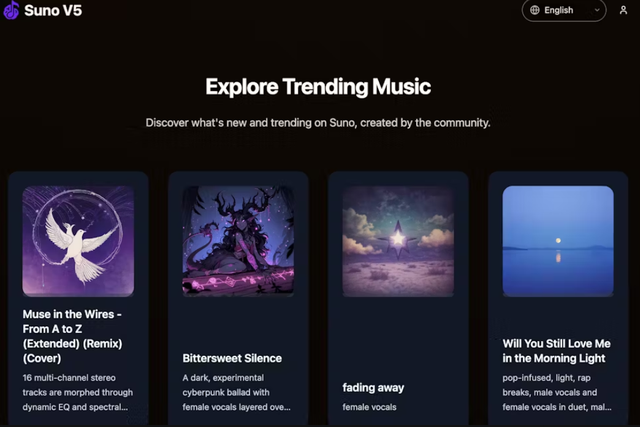Screen dimensions: 640x427
Task: Click the purple Suno music note logo
Action: point(11,10)
